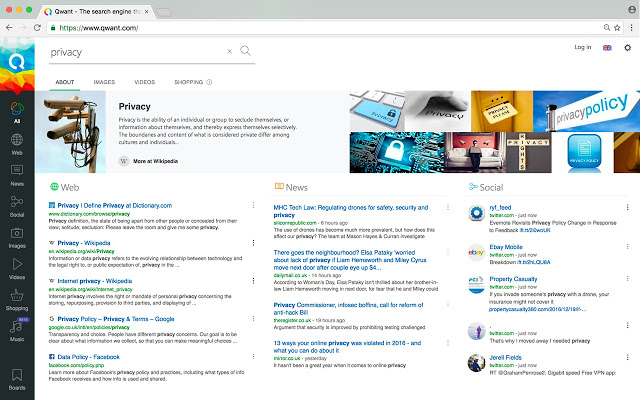Open the Web section heading

pos(64,187)
